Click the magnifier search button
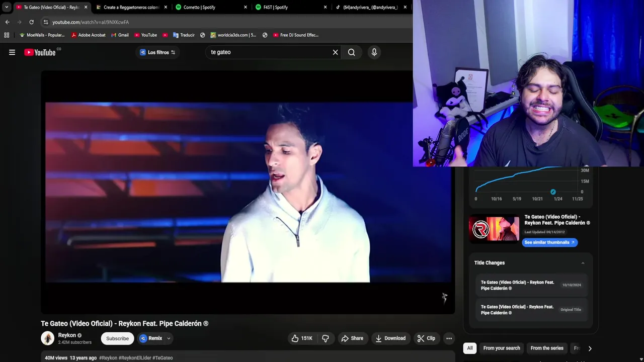 [352, 52]
